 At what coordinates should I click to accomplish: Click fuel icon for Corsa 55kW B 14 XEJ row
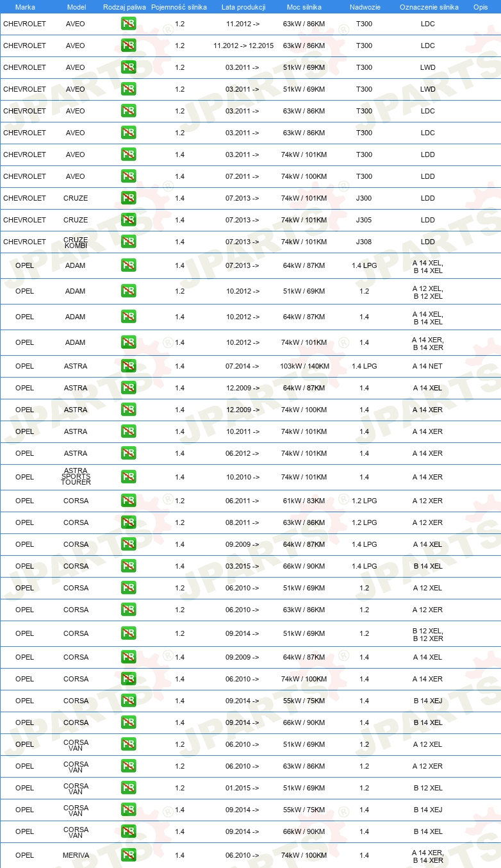(x=129, y=701)
